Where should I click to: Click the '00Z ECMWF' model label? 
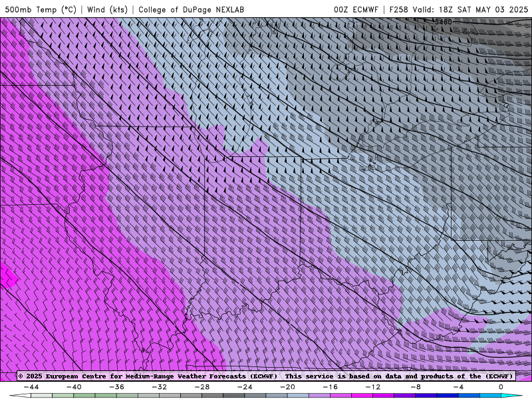point(356,9)
